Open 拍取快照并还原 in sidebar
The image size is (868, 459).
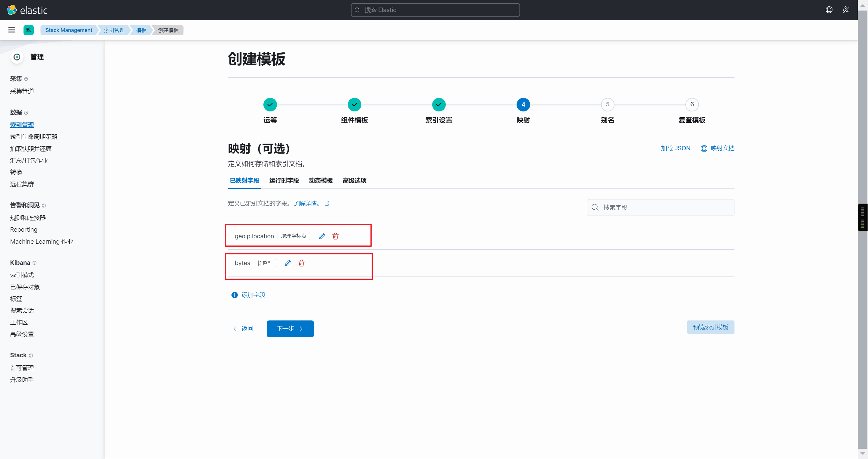point(31,149)
